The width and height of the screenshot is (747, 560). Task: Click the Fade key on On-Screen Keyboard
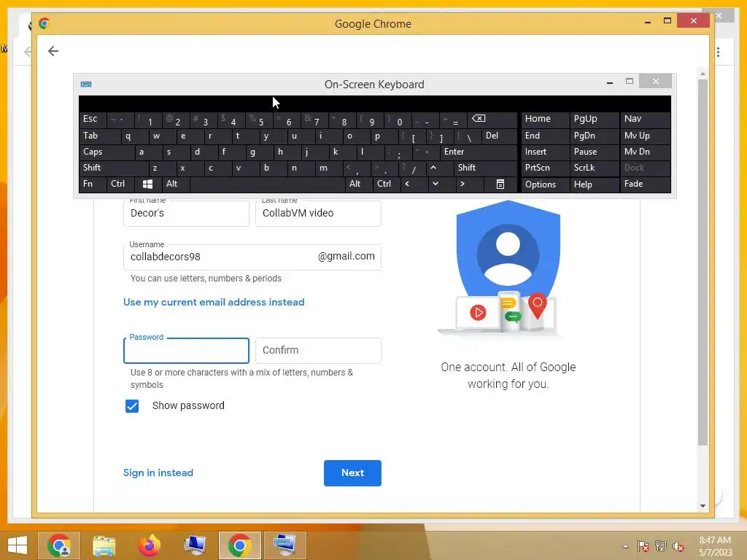(x=645, y=184)
